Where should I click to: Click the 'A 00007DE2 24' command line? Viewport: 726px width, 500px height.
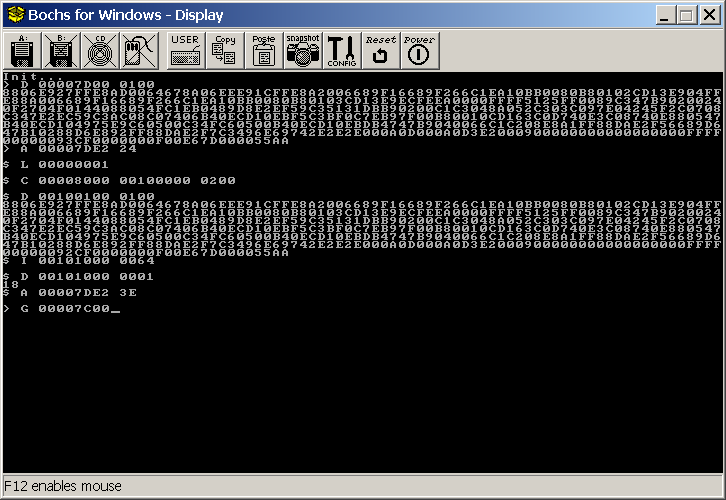tap(70, 149)
